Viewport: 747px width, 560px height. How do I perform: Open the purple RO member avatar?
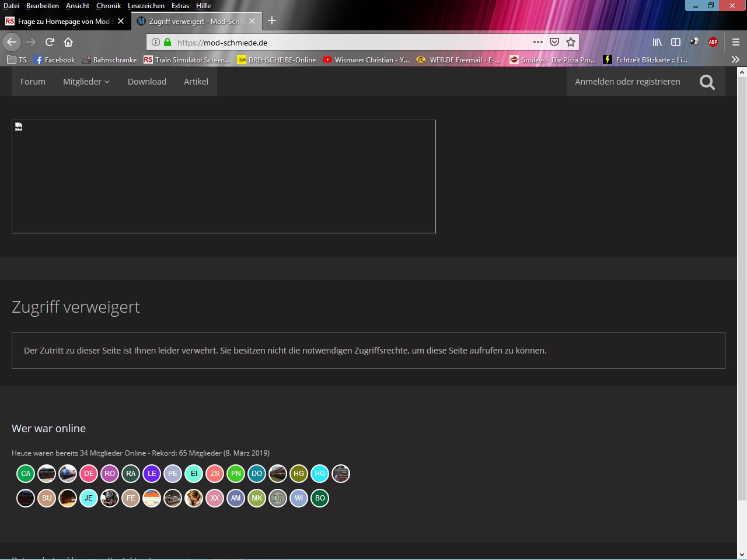[110, 474]
